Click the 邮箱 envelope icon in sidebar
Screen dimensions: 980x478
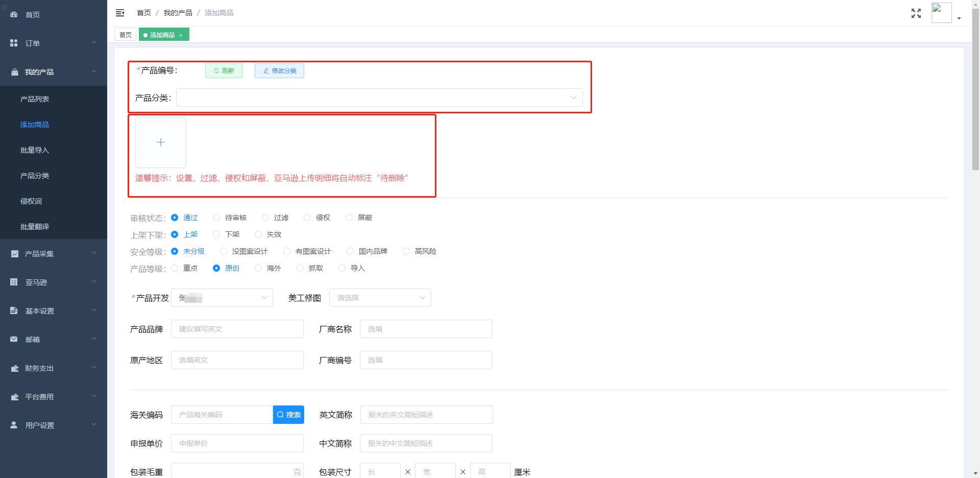point(14,340)
